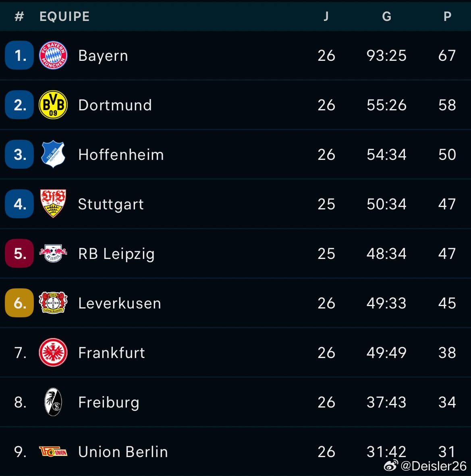
Task: Sort by the J matches column header
Action: [x=326, y=17]
